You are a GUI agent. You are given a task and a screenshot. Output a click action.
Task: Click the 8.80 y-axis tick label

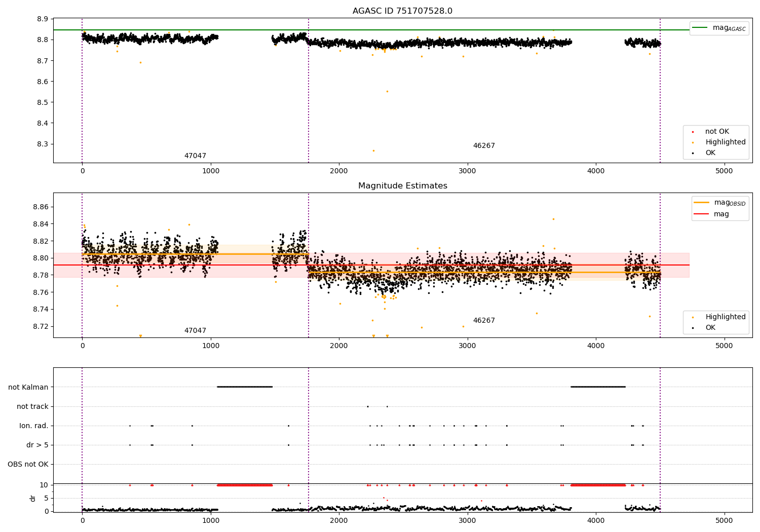click(41, 258)
